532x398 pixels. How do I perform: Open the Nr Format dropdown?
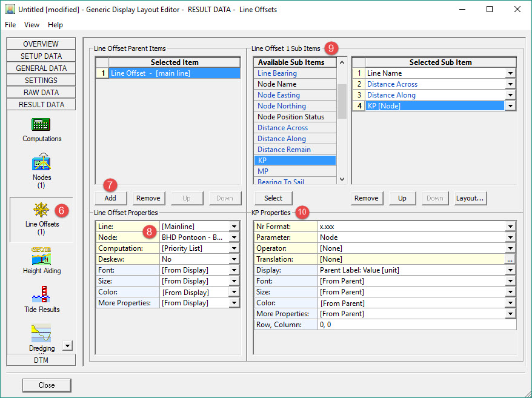[511, 227]
